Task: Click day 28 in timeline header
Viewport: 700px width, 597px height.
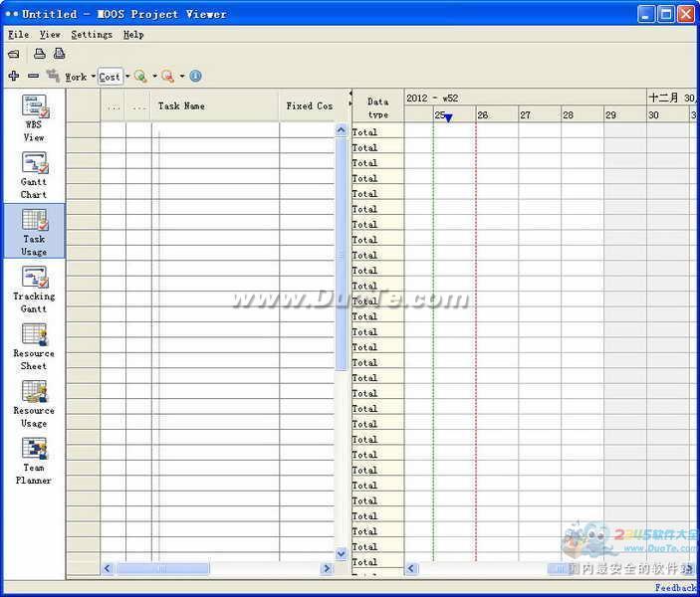Action: (x=583, y=114)
